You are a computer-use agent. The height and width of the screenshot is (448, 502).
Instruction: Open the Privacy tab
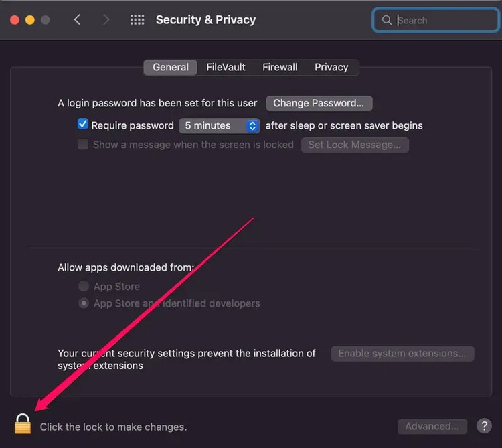[331, 67]
